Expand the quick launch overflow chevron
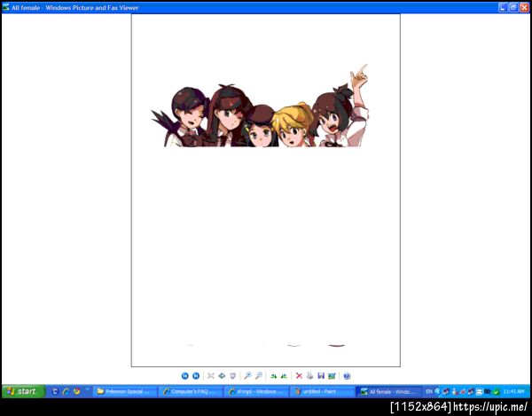 pyautogui.click(x=87, y=389)
